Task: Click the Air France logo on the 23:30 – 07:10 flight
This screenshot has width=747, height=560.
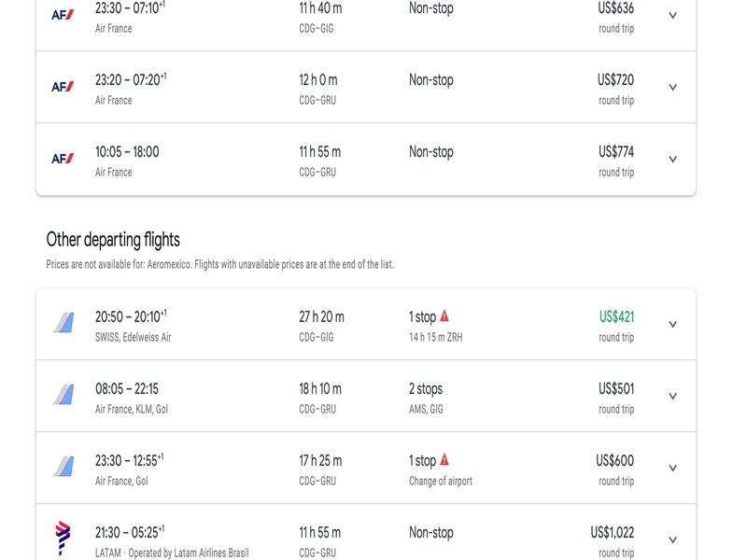Action: pos(63,15)
